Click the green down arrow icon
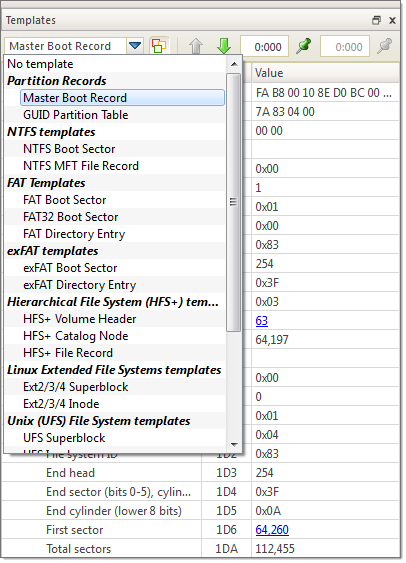 pyautogui.click(x=224, y=46)
